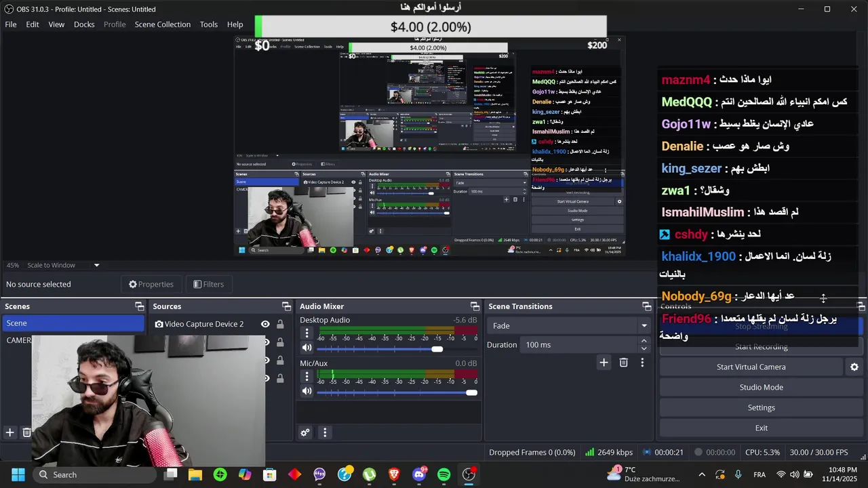Select the Scene entry in Scenes list

pos(73,323)
